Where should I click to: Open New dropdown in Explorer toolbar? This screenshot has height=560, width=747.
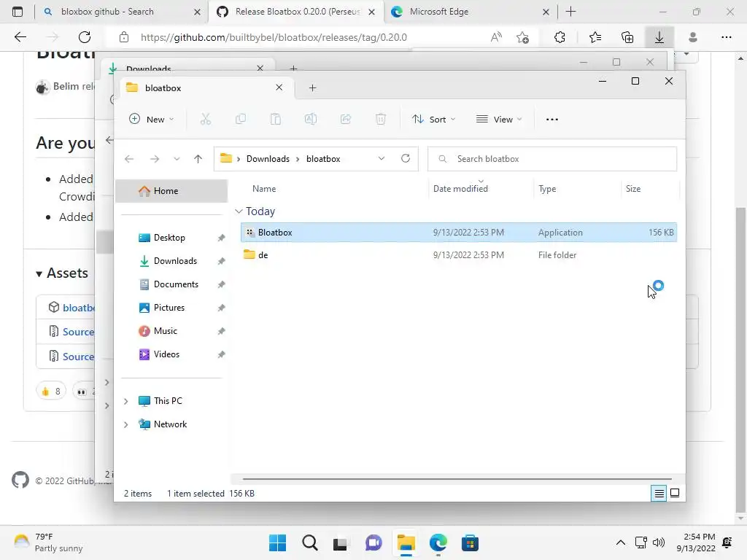pos(152,119)
